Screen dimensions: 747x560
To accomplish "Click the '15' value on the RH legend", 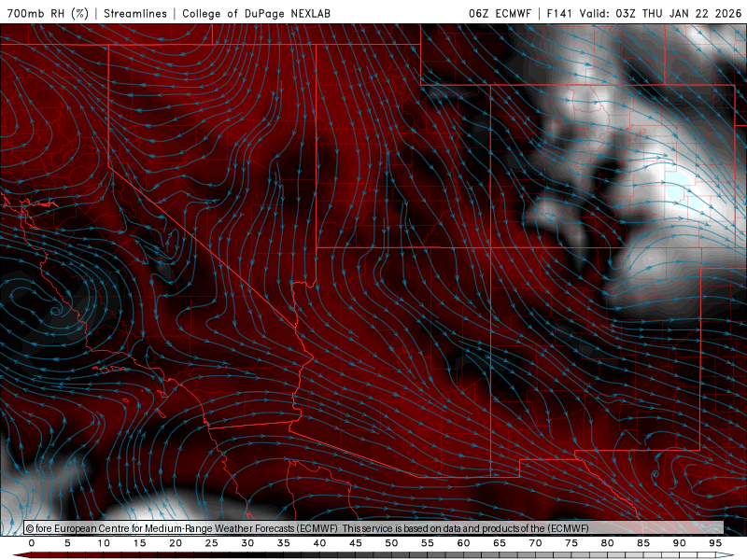I will [139, 543].
